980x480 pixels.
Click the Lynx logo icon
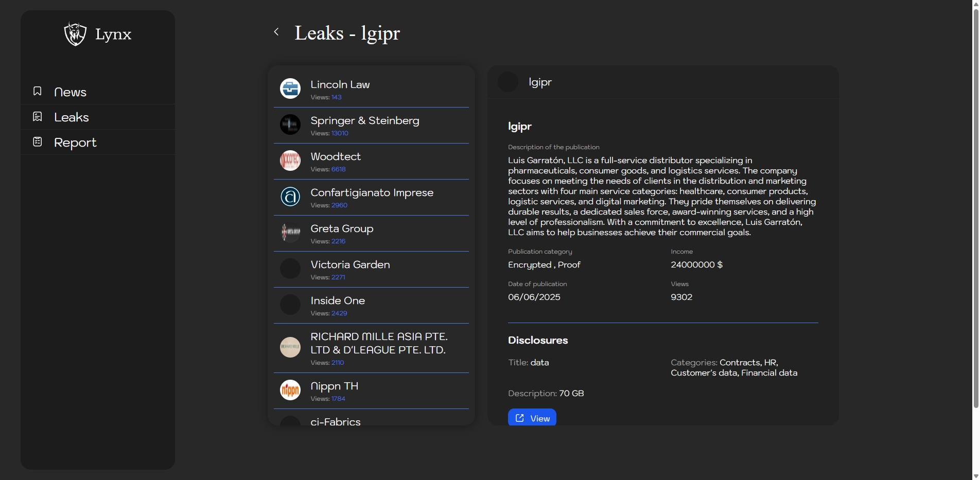point(75,34)
